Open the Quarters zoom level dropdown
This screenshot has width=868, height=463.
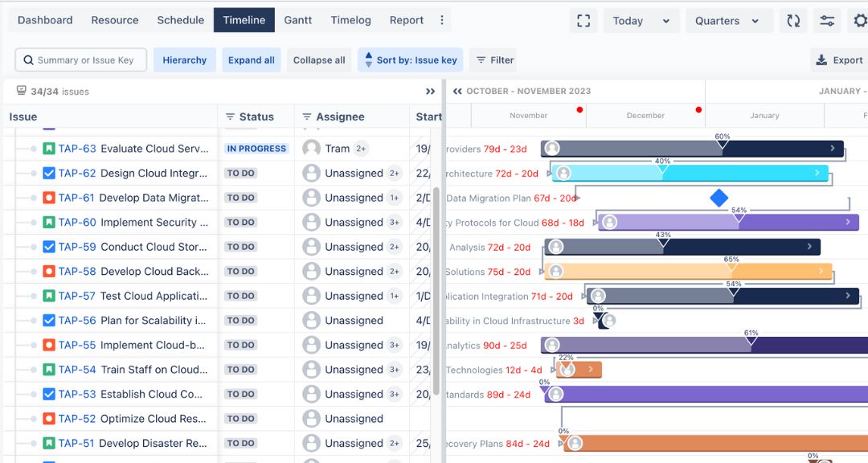(x=728, y=21)
